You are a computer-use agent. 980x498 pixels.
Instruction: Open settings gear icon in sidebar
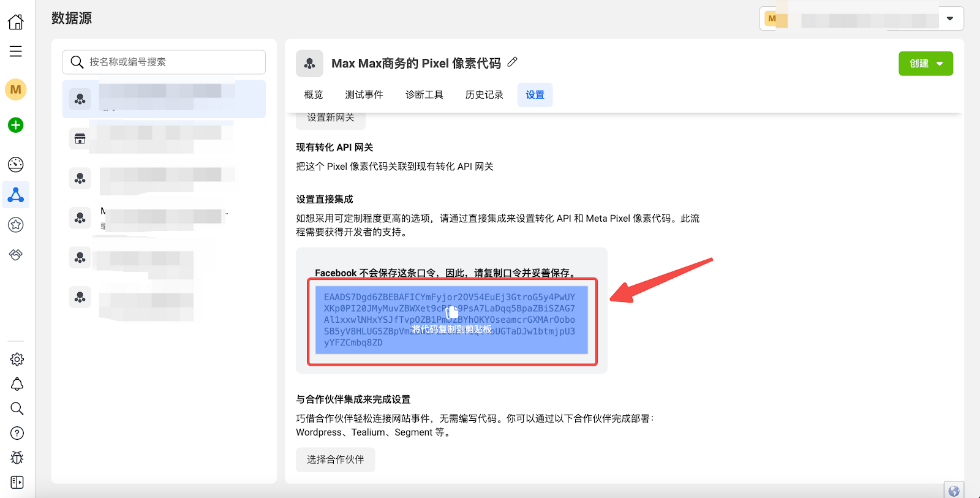[x=17, y=359]
